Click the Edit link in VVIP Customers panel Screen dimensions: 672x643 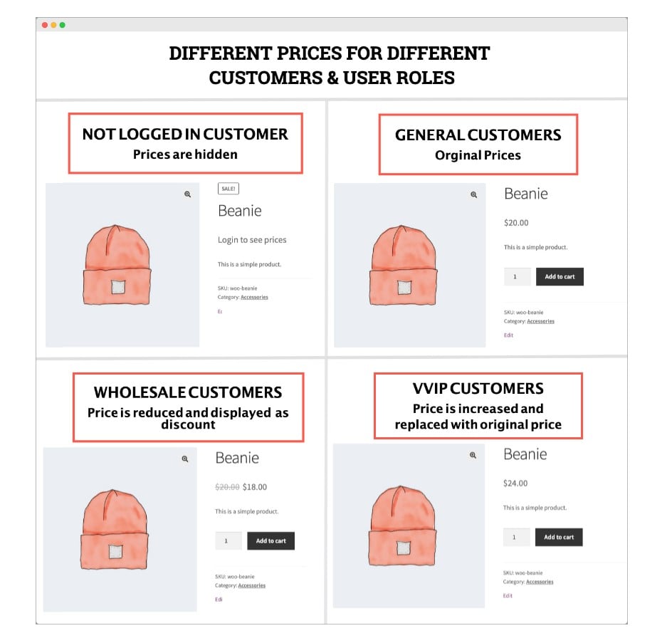tap(508, 595)
